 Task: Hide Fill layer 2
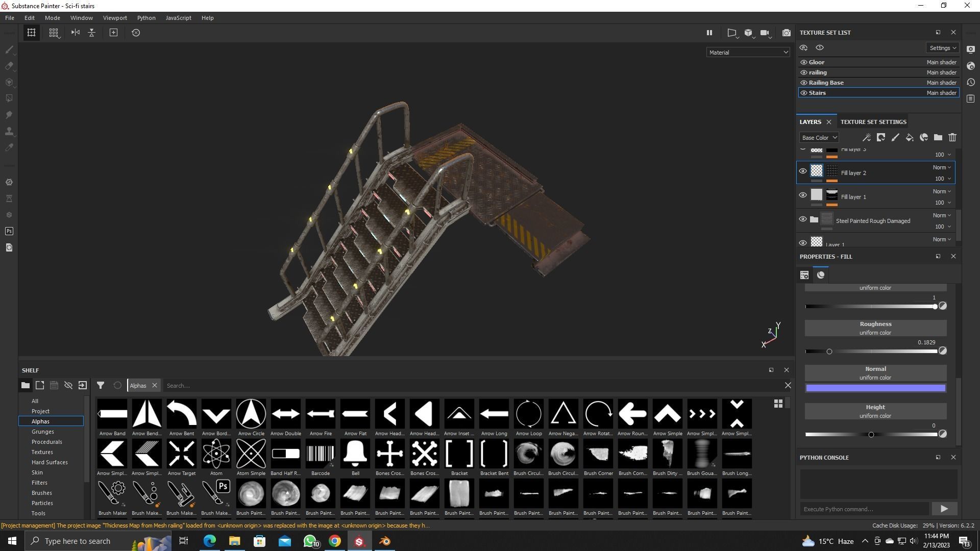(x=803, y=171)
